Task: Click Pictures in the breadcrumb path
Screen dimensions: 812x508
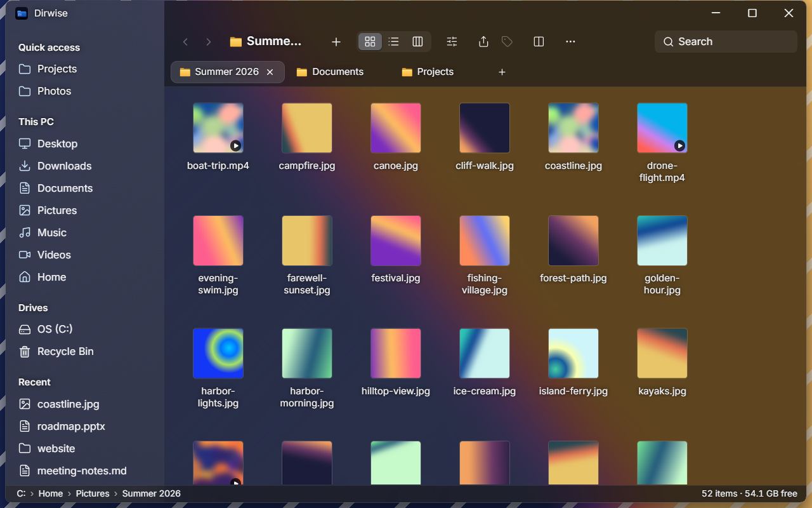Action: (93, 493)
